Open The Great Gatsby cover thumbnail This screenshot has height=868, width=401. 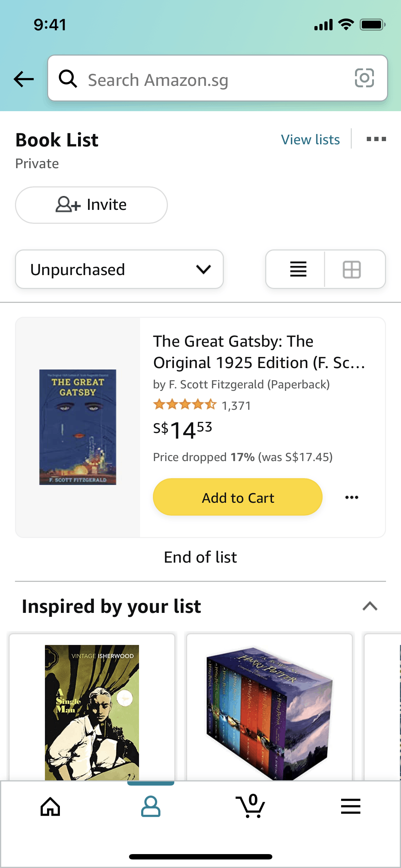pyautogui.click(x=78, y=427)
